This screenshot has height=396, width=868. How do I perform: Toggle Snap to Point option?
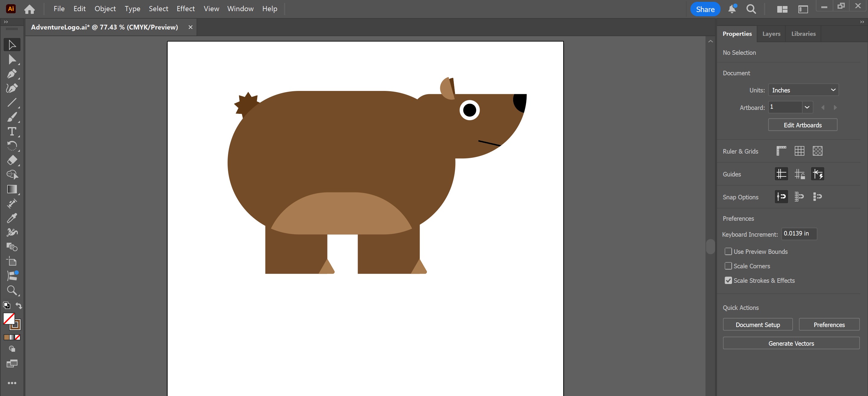[781, 196]
